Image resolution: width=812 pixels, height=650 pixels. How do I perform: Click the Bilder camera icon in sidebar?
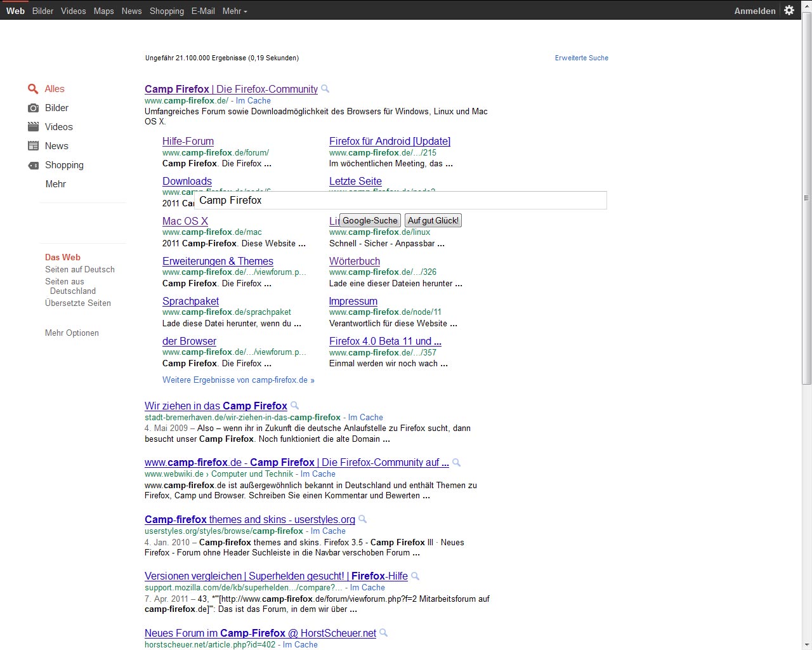coord(33,108)
